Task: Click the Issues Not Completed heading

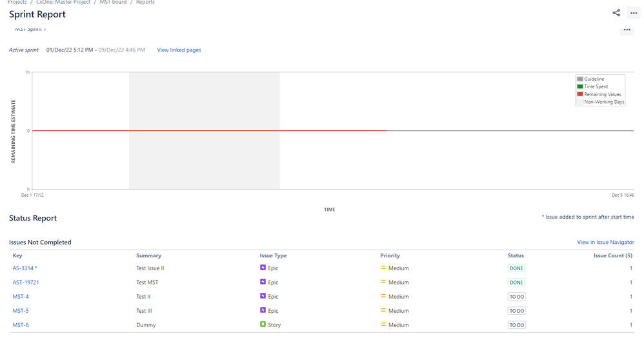Action: [x=40, y=243]
